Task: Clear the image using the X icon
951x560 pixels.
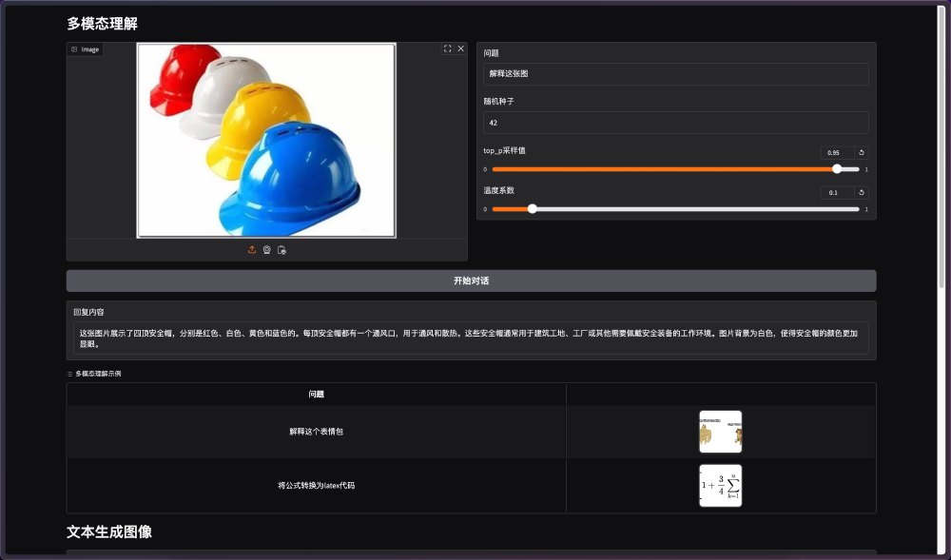Action: click(x=460, y=48)
